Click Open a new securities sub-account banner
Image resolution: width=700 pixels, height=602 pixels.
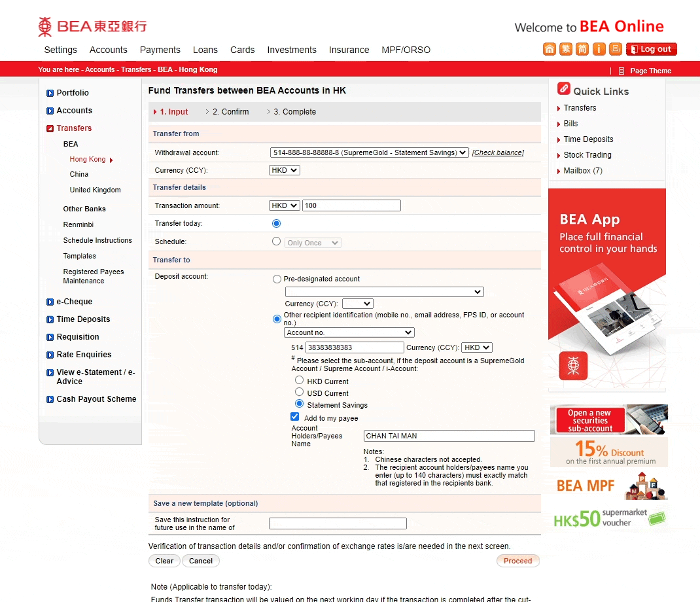609,420
